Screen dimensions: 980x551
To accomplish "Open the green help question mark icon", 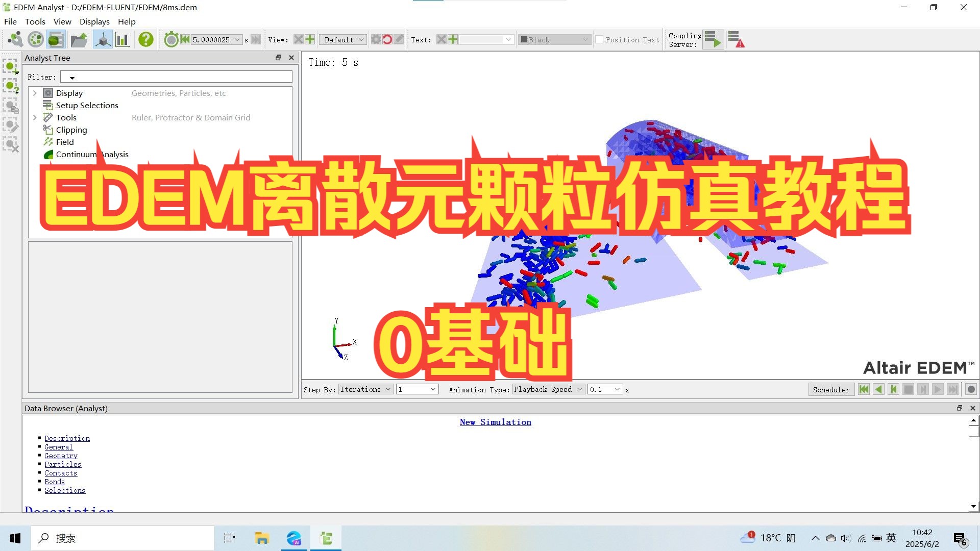I will point(146,39).
